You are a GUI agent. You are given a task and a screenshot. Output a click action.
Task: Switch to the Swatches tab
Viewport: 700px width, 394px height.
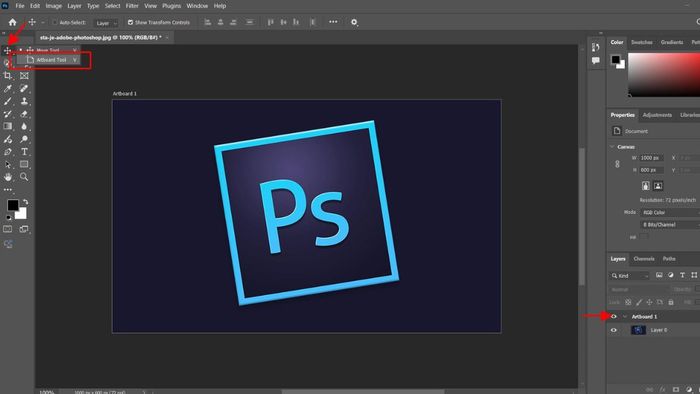[x=642, y=42]
